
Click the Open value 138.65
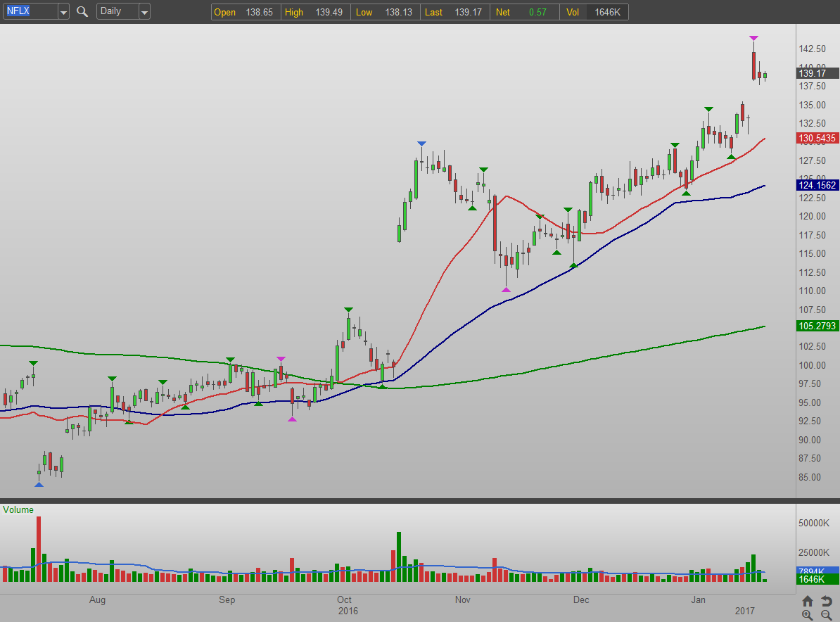coord(260,12)
